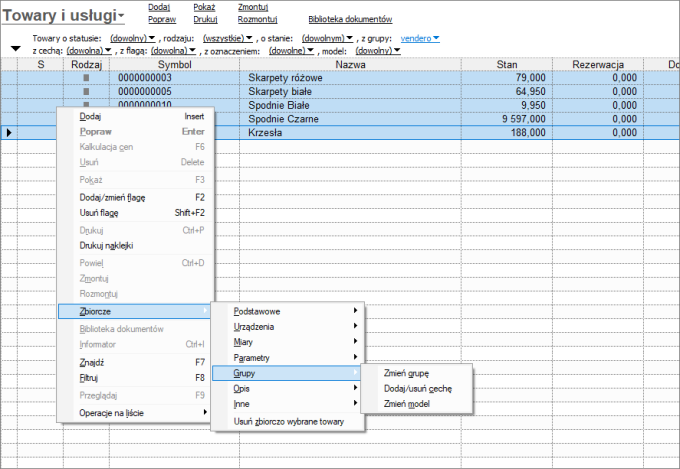Choose Filtruj in context menu
The image size is (680, 469).
pyautogui.click(x=135, y=378)
